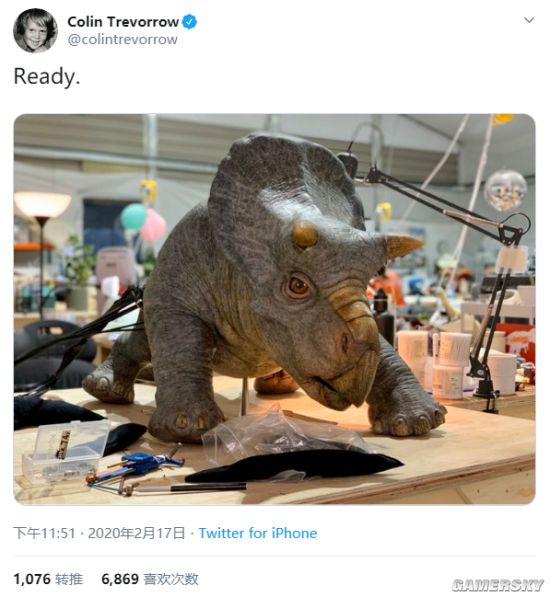Image resolution: width=550 pixels, height=597 pixels.
Task: View the 6,869 likes count
Action: point(120,579)
